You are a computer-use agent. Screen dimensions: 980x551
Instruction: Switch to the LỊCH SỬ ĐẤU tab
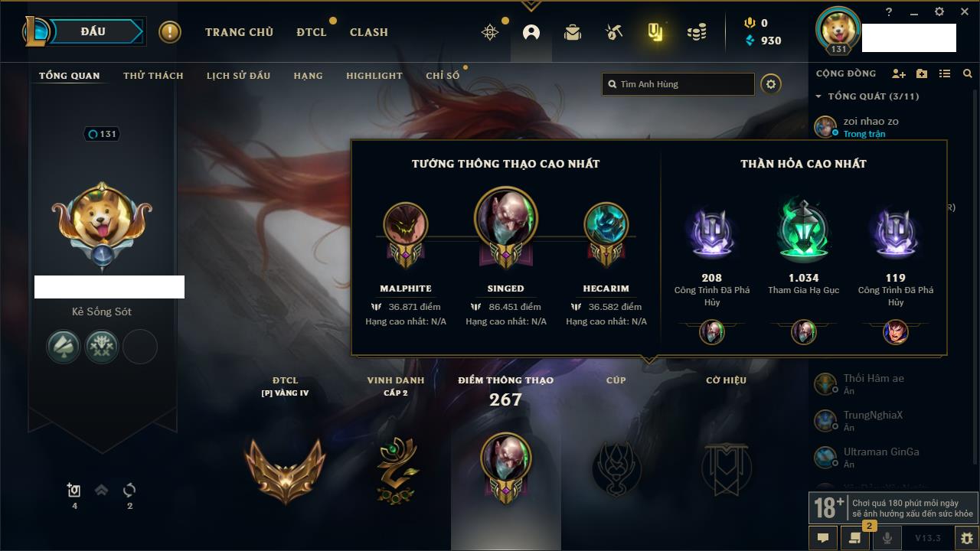(x=238, y=76)
